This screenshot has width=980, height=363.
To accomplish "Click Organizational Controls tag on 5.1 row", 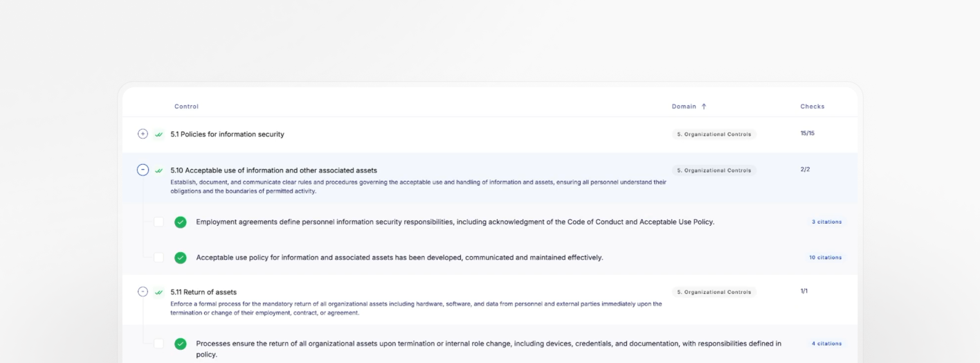I will (x=714, y=134).
